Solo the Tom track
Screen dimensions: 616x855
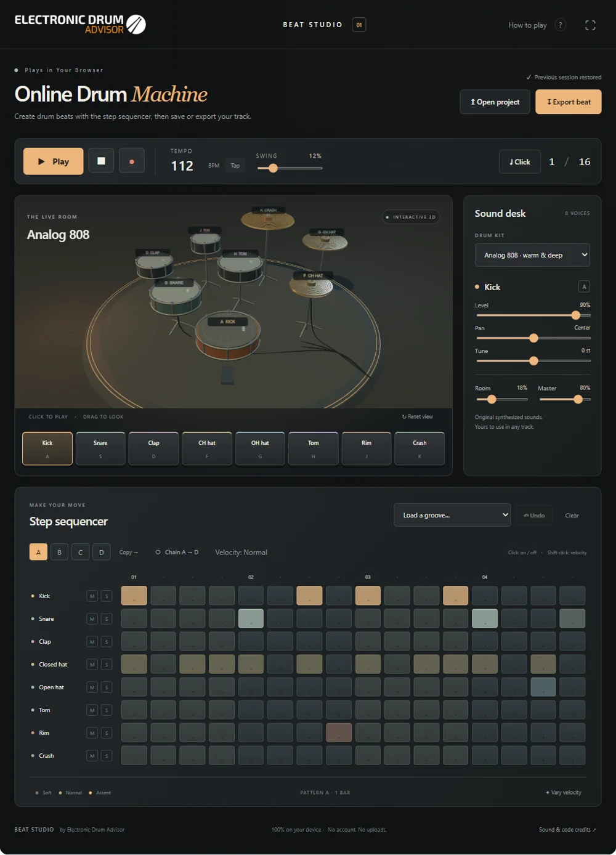tap(107, 710)
